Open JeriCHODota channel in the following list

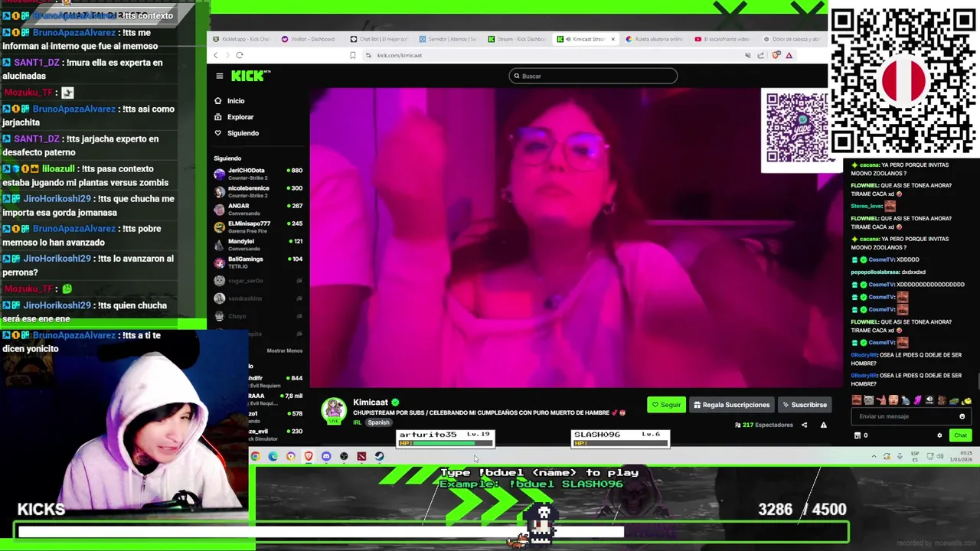click(x=258, y=174)
